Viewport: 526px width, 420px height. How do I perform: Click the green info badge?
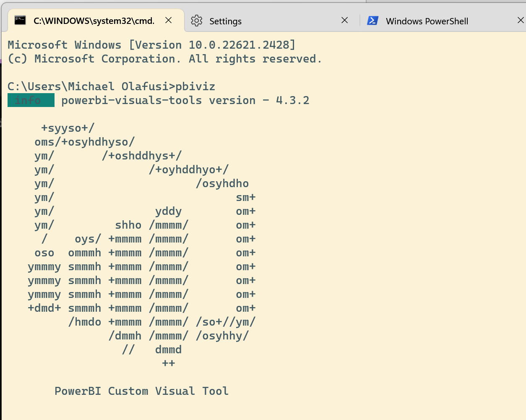(31, 100)
